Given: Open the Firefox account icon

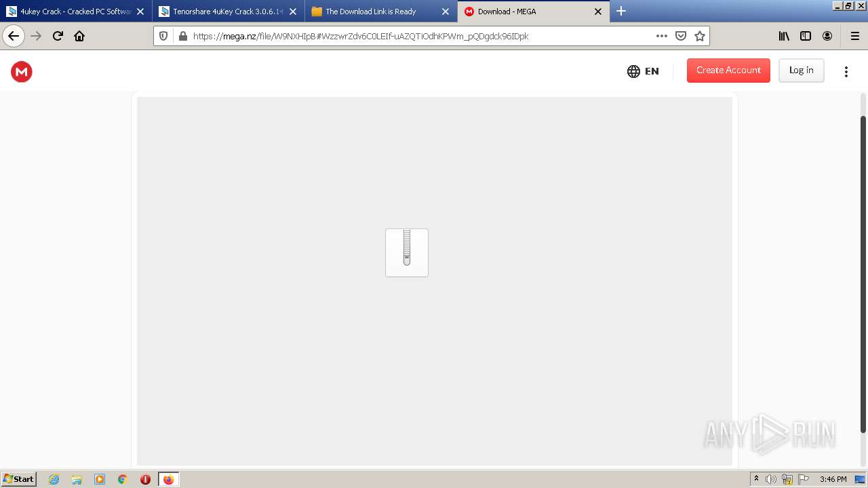Looking at the screenshot, I should click(x=827, y=36).
